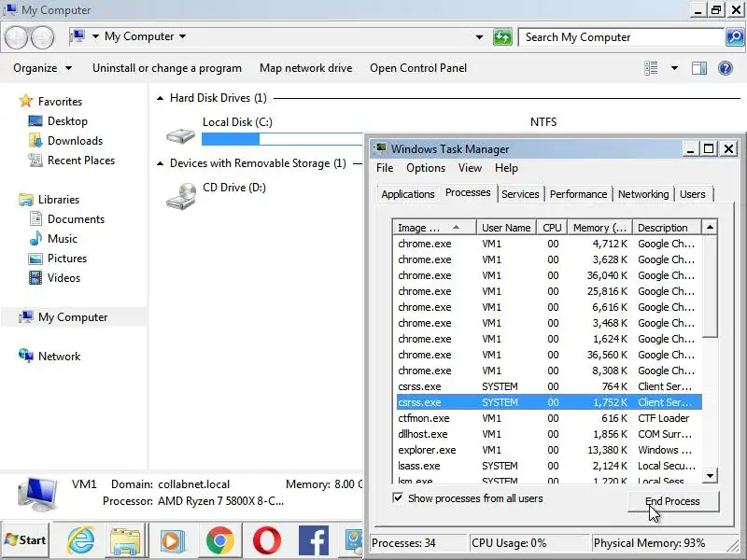Click the Search My Computer field

[x=621, y=37]
